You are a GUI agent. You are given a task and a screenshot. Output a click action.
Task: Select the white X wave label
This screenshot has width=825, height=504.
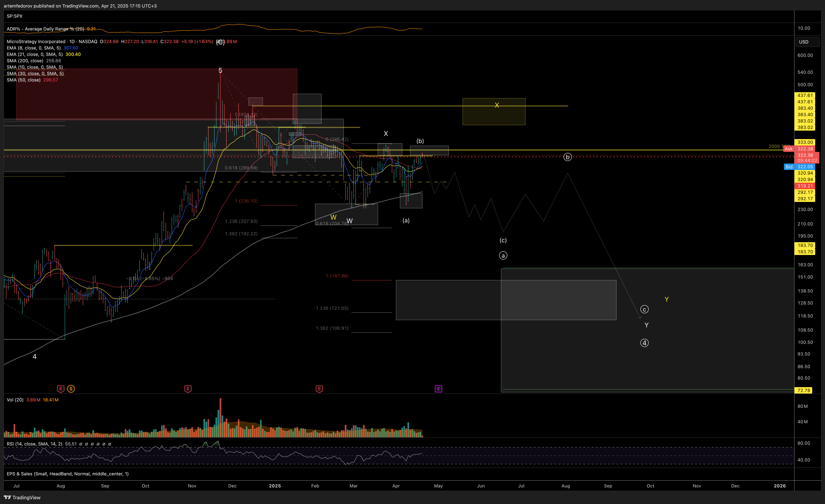pos(386,134)
